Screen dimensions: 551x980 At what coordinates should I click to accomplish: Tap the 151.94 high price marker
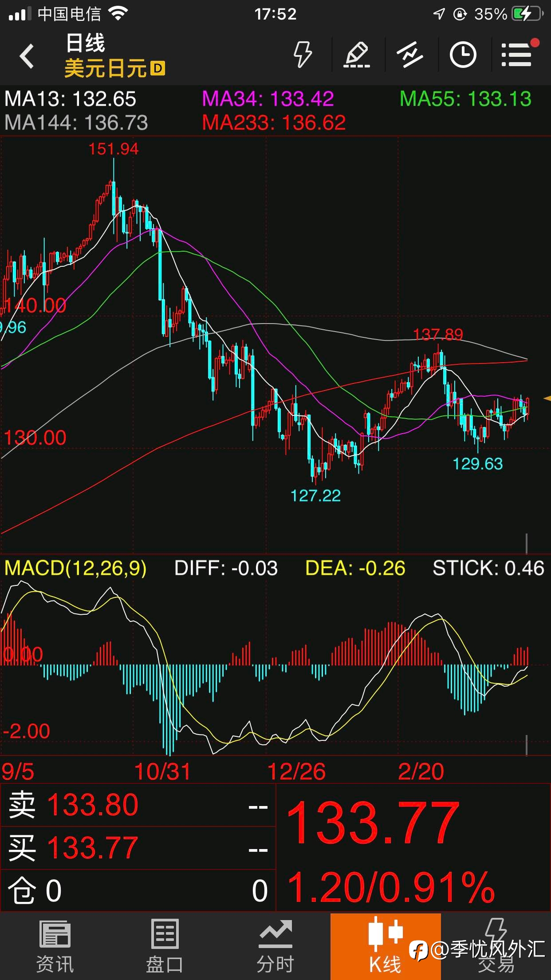coord(114,149)
